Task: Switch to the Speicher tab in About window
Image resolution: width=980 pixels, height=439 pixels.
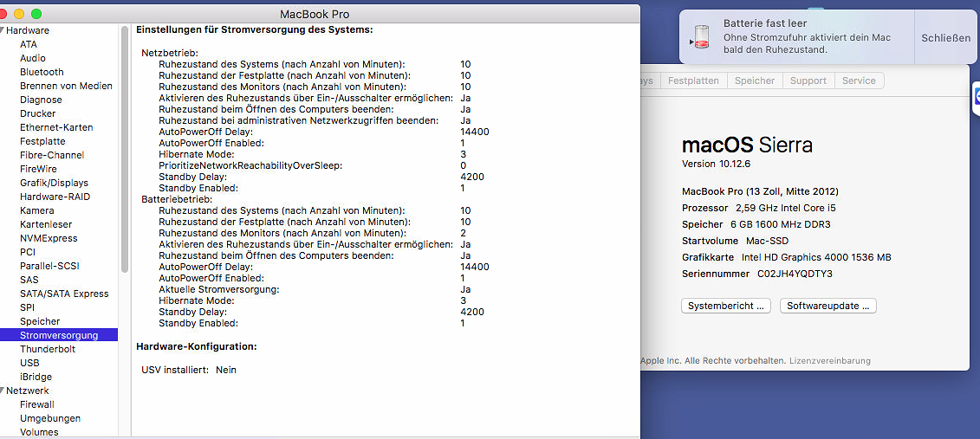Action: 755,81
